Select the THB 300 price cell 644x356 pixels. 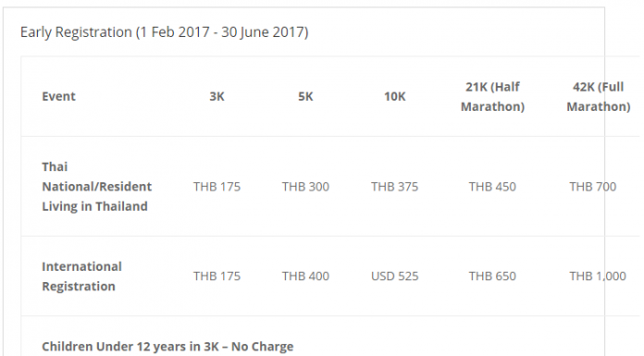pos(305,187)
